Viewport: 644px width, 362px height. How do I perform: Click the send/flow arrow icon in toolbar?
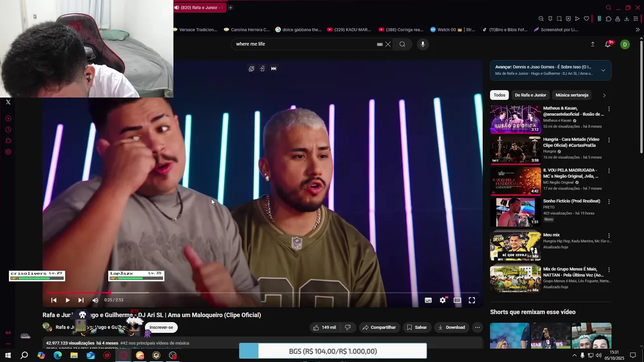[577, 19]
